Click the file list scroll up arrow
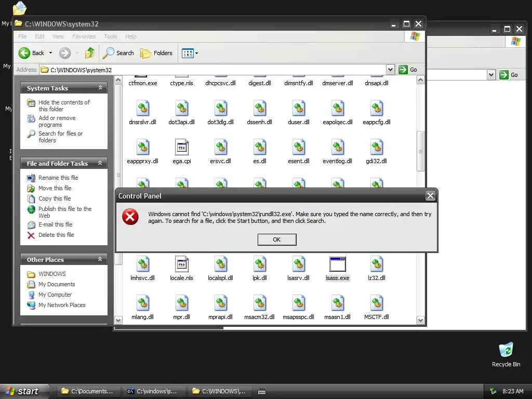Screen dimensions: 532x399 (420, 80)
